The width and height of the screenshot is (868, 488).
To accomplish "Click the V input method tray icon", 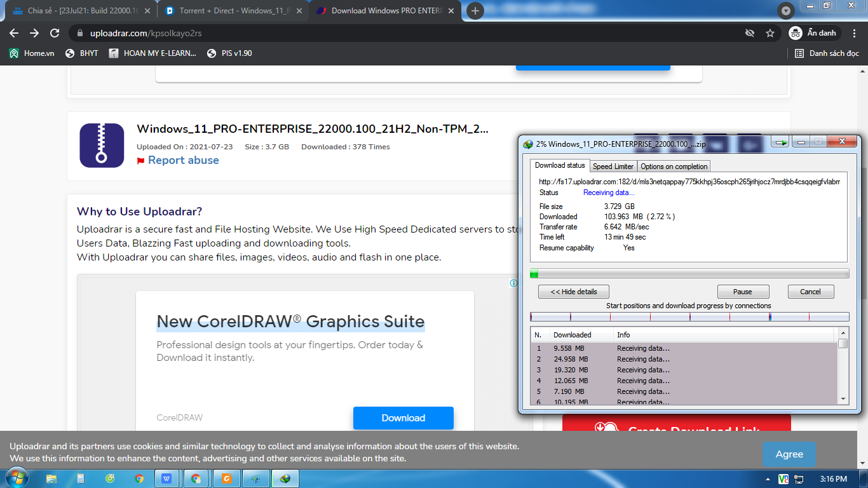I will click(783, 479).
